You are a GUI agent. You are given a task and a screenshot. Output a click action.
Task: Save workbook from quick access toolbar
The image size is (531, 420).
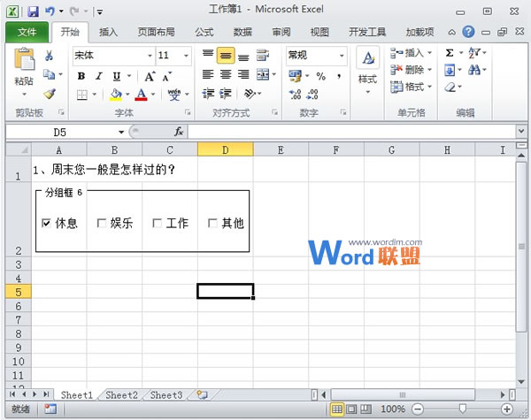point(33,11)
